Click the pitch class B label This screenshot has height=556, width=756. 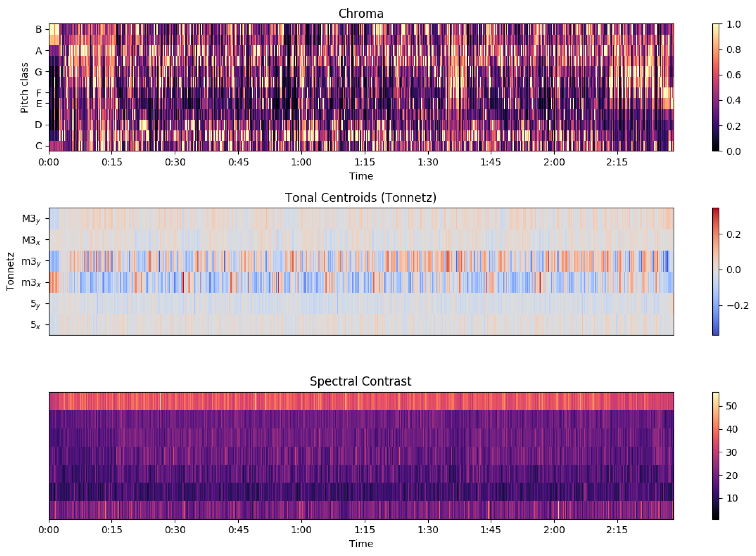(x=39, y=30)
